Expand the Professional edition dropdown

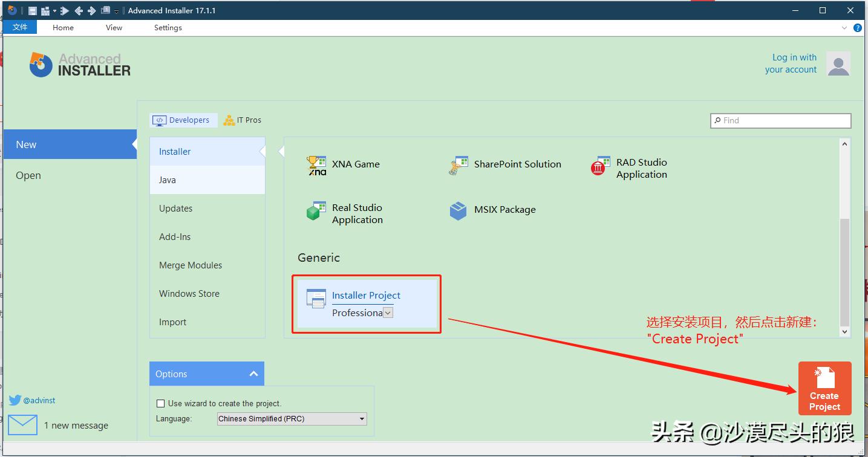pyautogui.click(x=388, y=313)
